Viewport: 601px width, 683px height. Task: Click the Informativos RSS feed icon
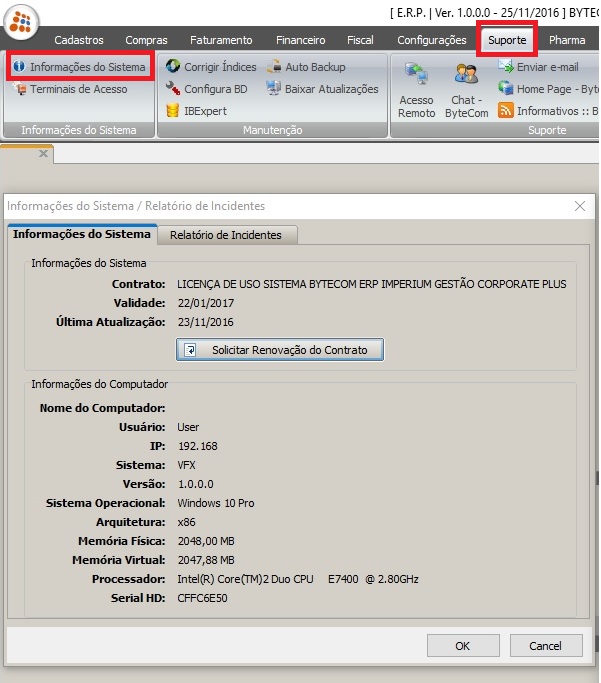point(506,111)
